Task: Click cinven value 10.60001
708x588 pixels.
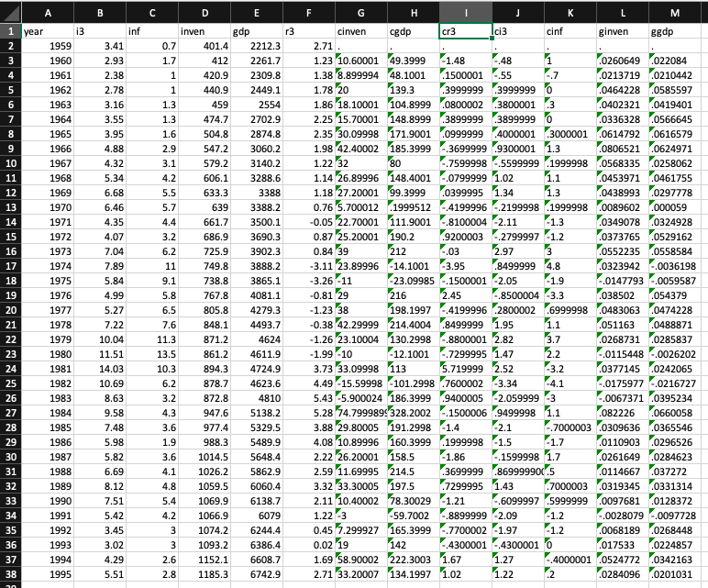Action: pos(361,61)
